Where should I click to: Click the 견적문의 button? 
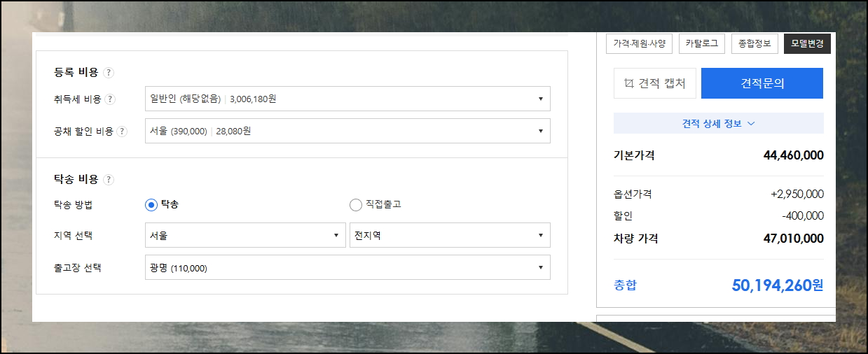point(762,83)
